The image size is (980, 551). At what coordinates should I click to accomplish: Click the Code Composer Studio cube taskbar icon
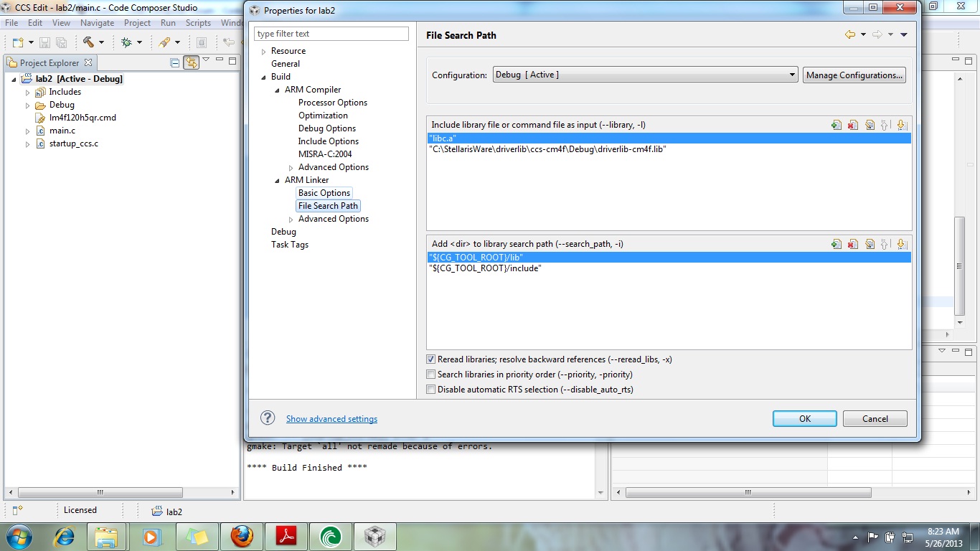point(375,537)
